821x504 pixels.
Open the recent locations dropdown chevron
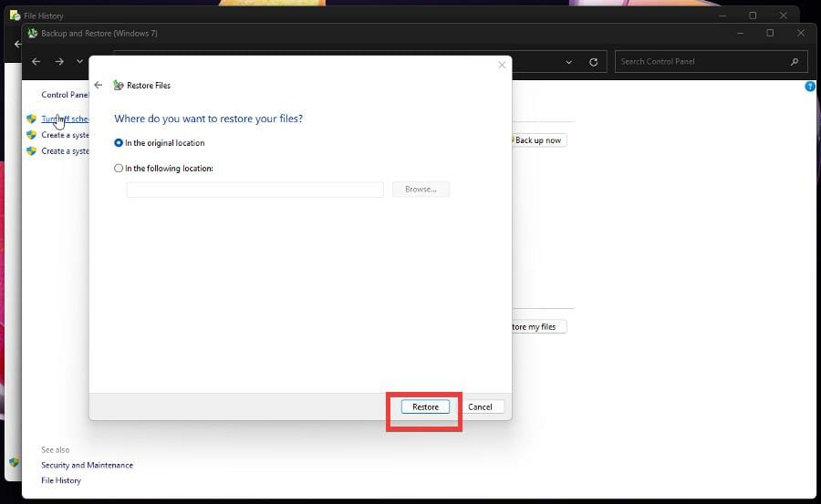79,62
